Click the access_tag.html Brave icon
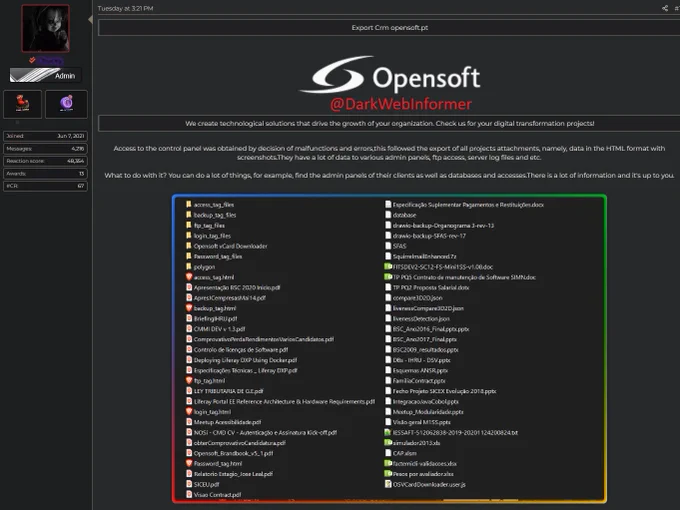 (x=189, y=277)
